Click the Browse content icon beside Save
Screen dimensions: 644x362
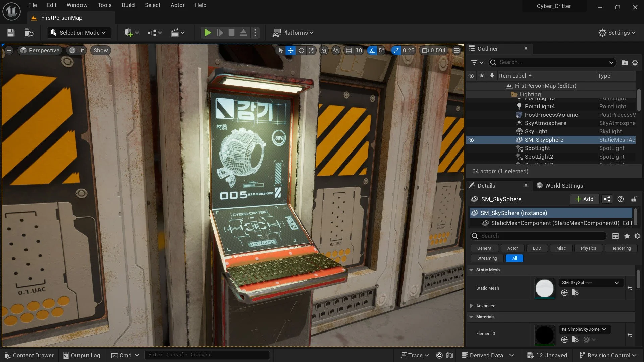29,33
